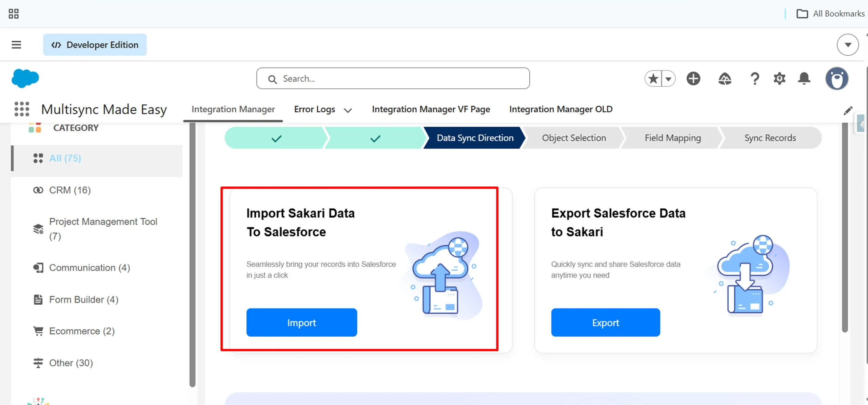Click the colorful CATEGORY header icon

35,128
